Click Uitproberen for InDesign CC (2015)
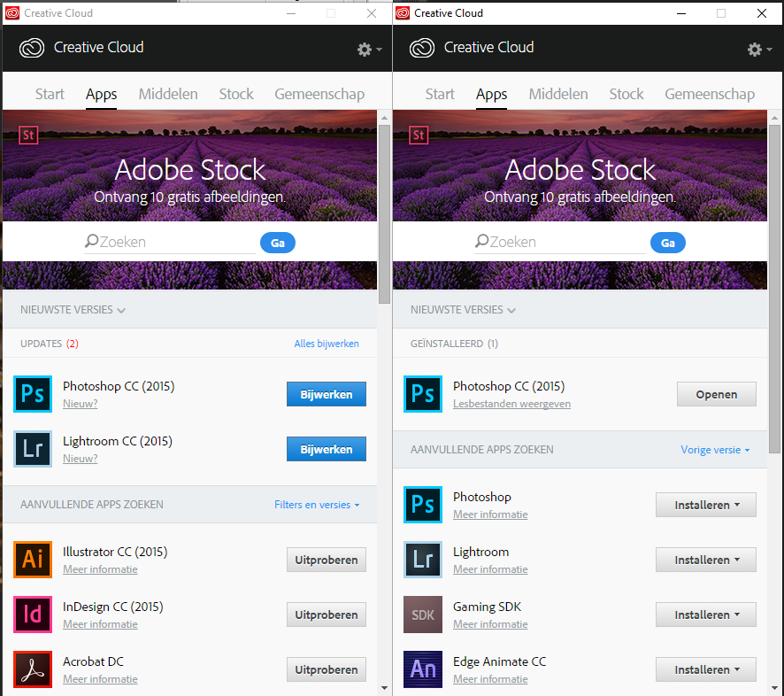This screenshot has width=784, height=696. [326, 615]
